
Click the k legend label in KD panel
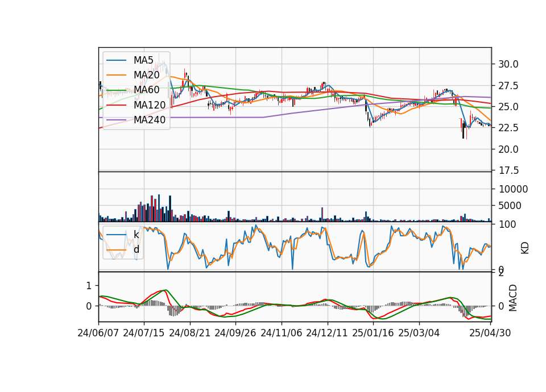(136, 235)
